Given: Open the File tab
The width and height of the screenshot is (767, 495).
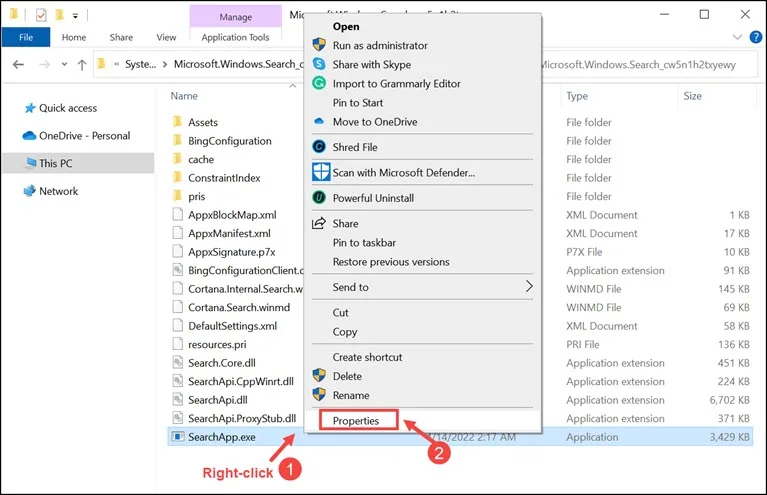Looking at the screenshot, I should coord(26,37).
